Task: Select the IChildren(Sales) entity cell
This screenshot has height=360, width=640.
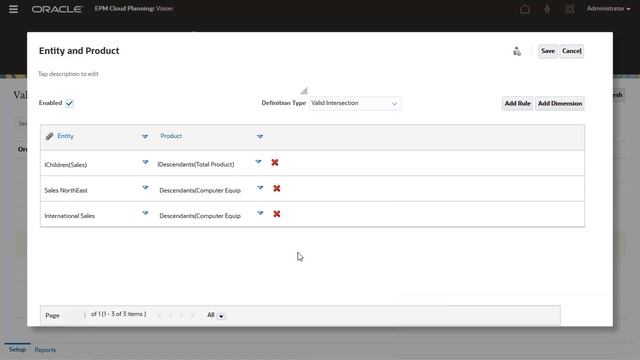Action: pyautogui.click(x=66, y=165)
